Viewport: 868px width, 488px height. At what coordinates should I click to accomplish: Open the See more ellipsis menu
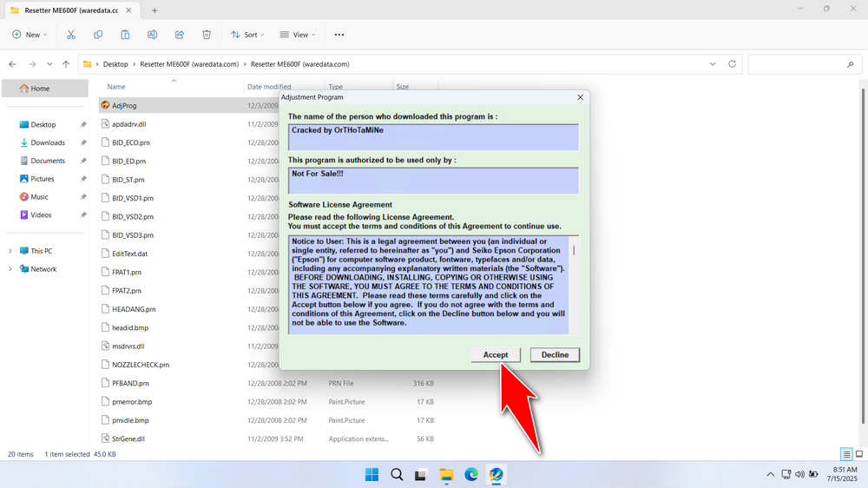(x=339, y=35)
